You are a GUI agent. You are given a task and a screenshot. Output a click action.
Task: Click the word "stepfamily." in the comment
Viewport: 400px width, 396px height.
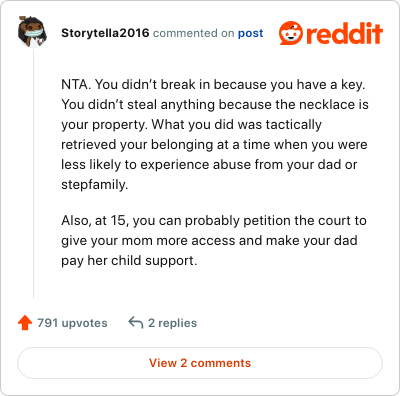coord(95,185)
